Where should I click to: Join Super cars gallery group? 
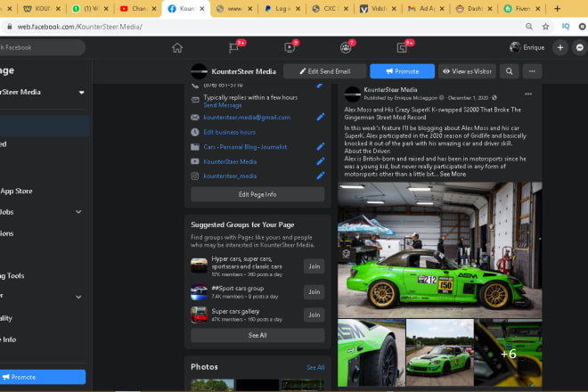point(314,315)
